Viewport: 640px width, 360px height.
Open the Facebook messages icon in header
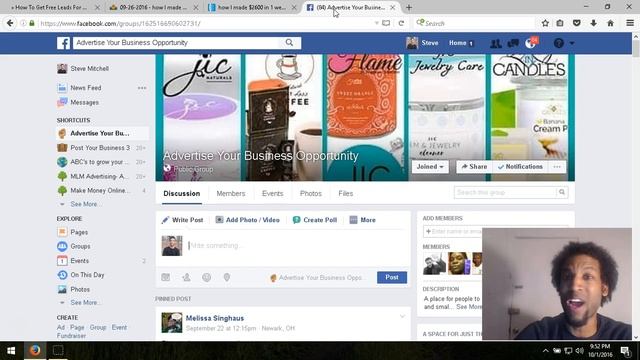tap(513, 43)
